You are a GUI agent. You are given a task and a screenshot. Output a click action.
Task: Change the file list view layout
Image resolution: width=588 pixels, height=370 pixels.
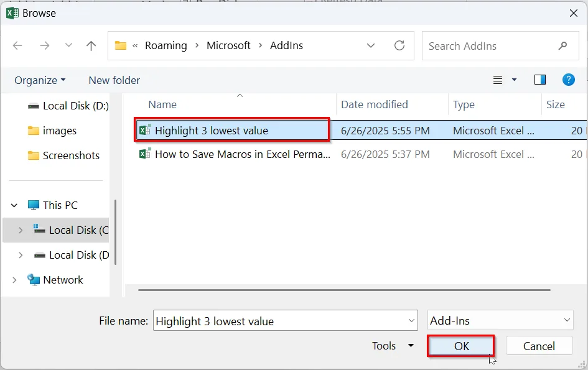click(x=498, y=80)
